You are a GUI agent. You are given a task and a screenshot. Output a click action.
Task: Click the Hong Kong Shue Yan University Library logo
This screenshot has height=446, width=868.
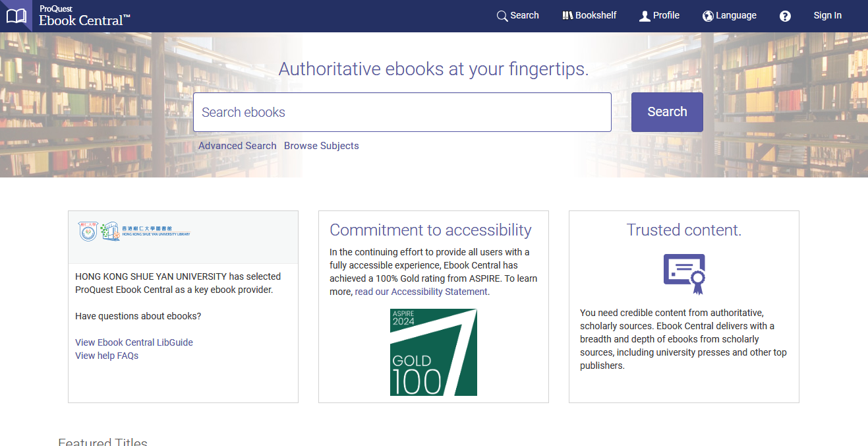point(134,231)
